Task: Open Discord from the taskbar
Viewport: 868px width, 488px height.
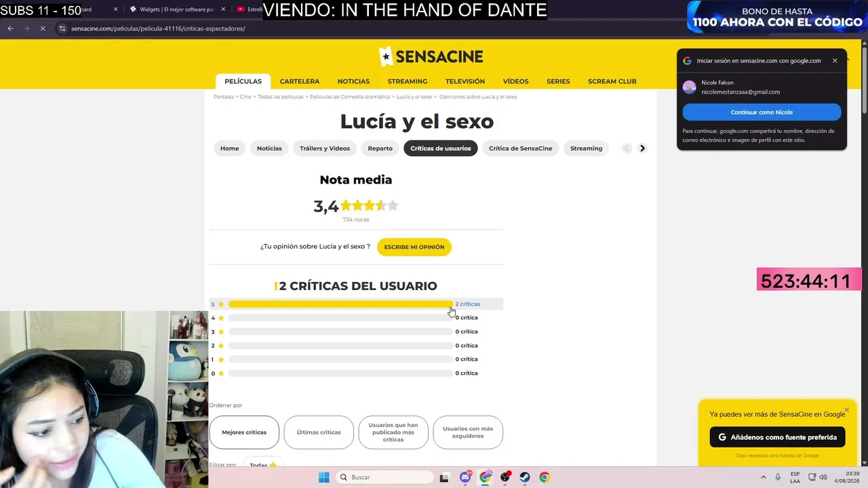Action: click(x=465, y=477)
